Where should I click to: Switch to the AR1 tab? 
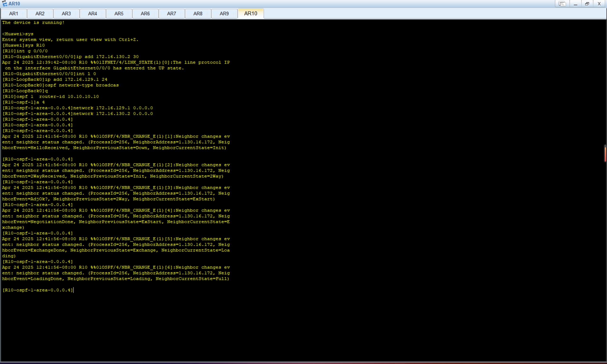(x=14, y=14)
